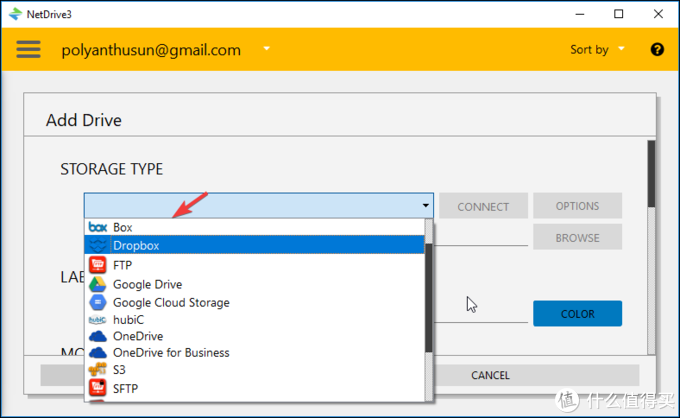Click the CANCEL button

tap(490, 375)
